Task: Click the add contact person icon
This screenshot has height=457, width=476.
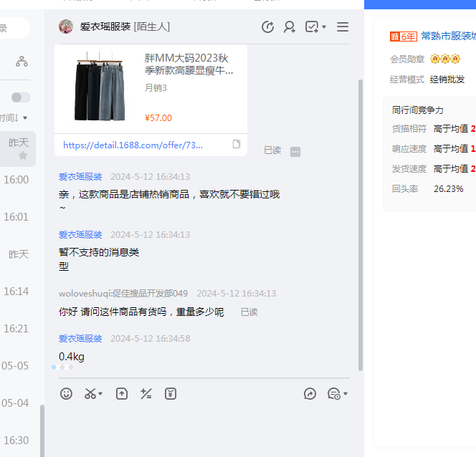Action: click(x=290, y=27)
